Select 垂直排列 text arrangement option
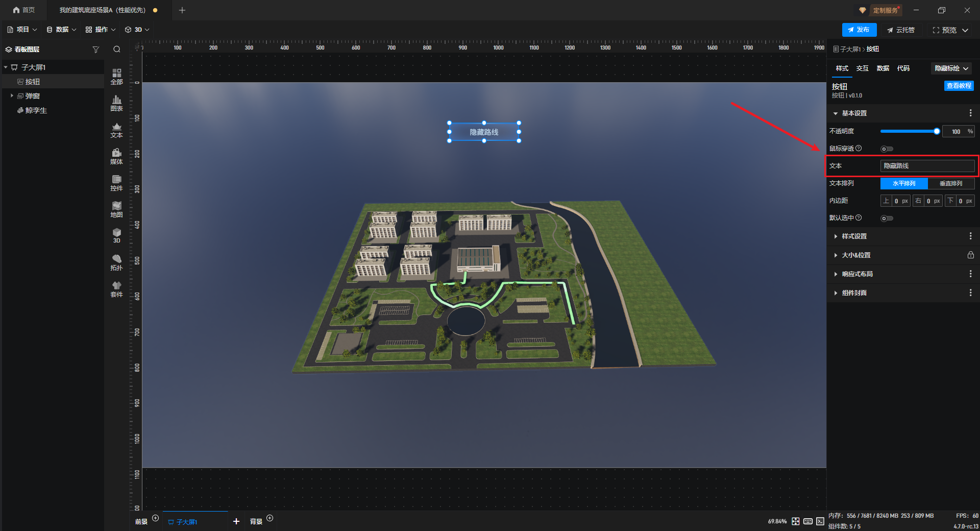The height and width of the screenshot is (531, 980). 951,183
